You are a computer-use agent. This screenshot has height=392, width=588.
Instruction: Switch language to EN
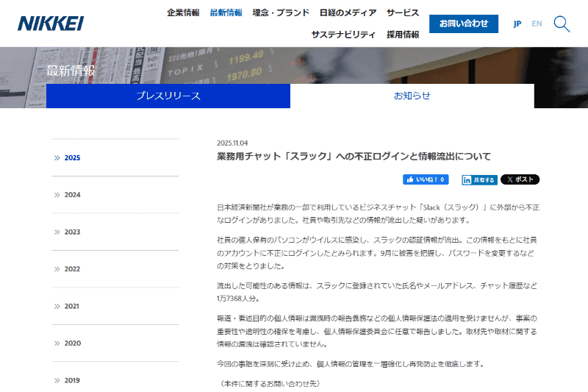coord(537,24)
